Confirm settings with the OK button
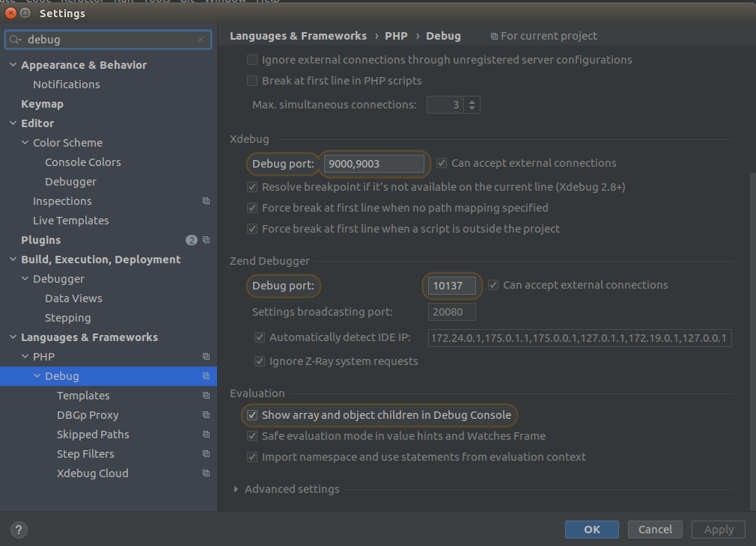Viewport: 756px width, 546px height. [x=591, y=529]
